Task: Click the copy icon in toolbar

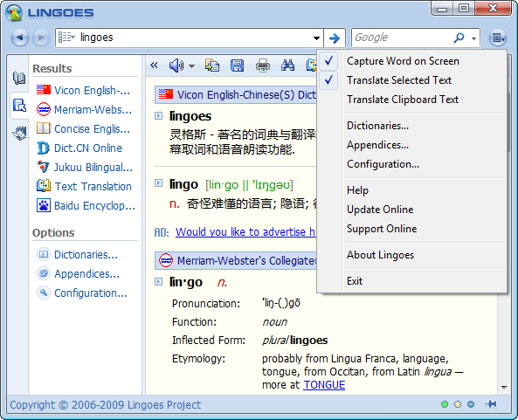Action: [212, 65]
